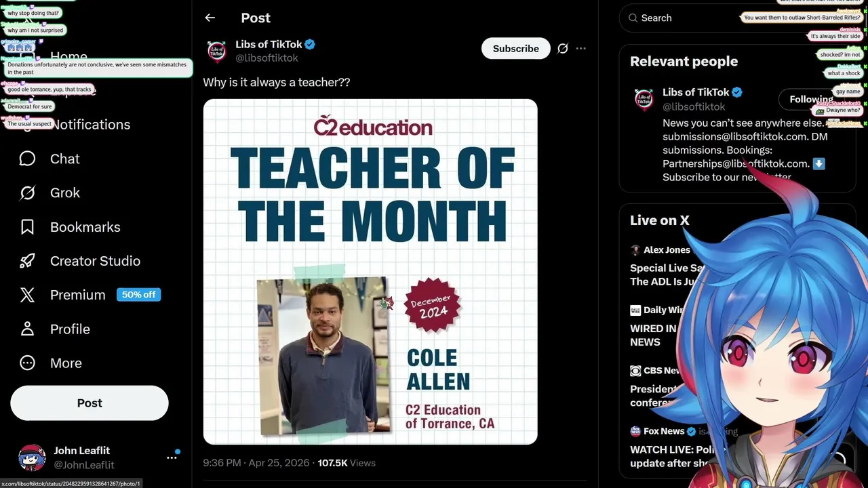868x488 pixels.
Task: Select Grok label in the left navigation
Action: click(65, 193)
